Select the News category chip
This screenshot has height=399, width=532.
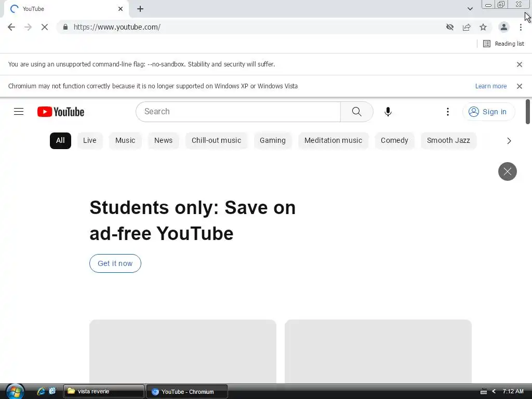tap(163, 140)
